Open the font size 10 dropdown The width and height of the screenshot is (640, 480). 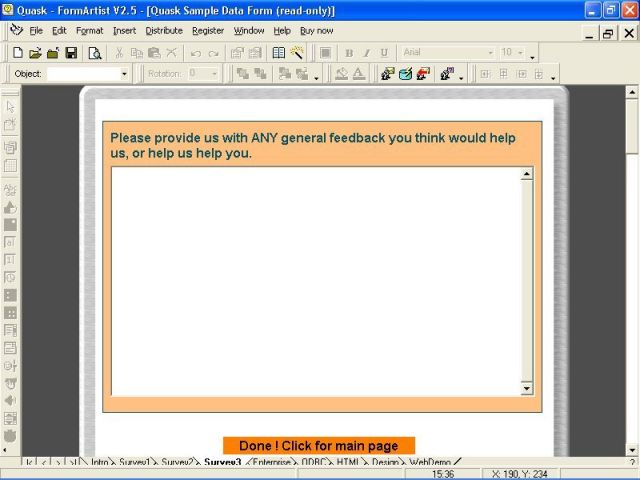pyautogui.click(x=520, y=53)
